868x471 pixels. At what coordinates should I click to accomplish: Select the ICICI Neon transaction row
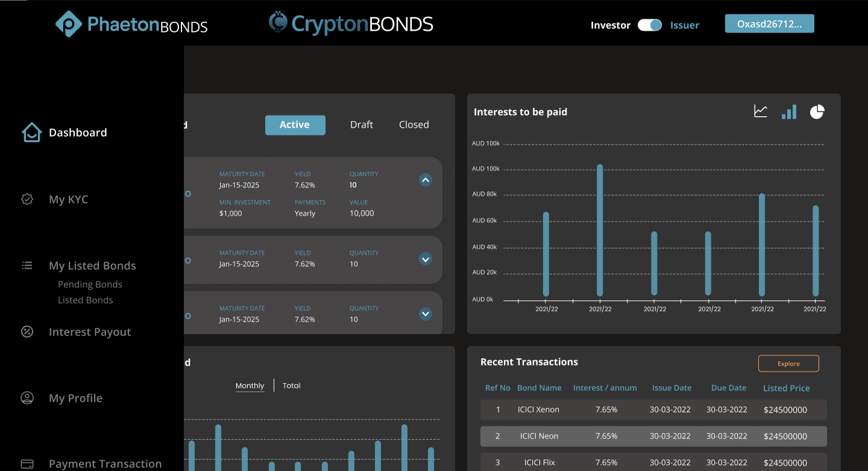click(653, 436)
